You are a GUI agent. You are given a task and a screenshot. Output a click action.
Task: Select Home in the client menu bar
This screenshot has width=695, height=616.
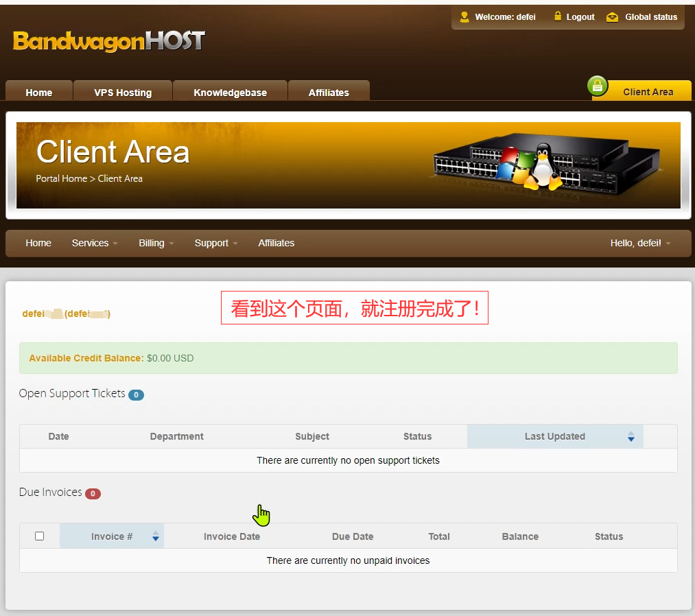pyautogui.click(x=38, y=243)
